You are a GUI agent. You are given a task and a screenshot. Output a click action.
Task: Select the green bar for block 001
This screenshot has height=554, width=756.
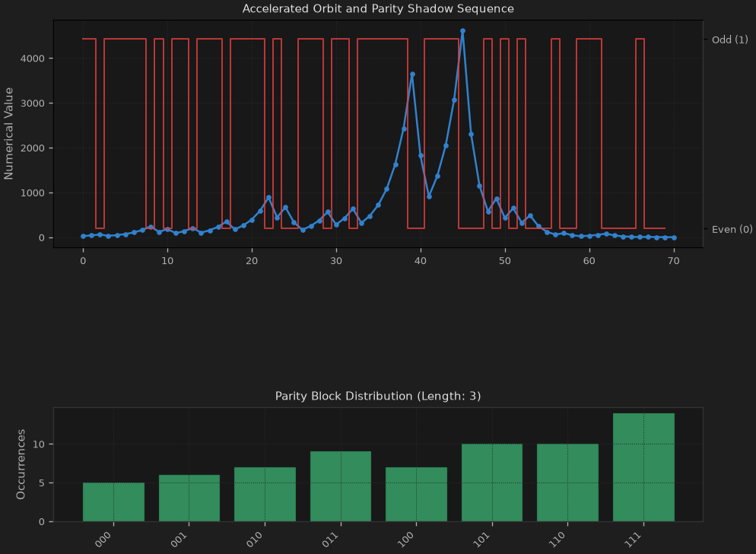pos(189,498)
